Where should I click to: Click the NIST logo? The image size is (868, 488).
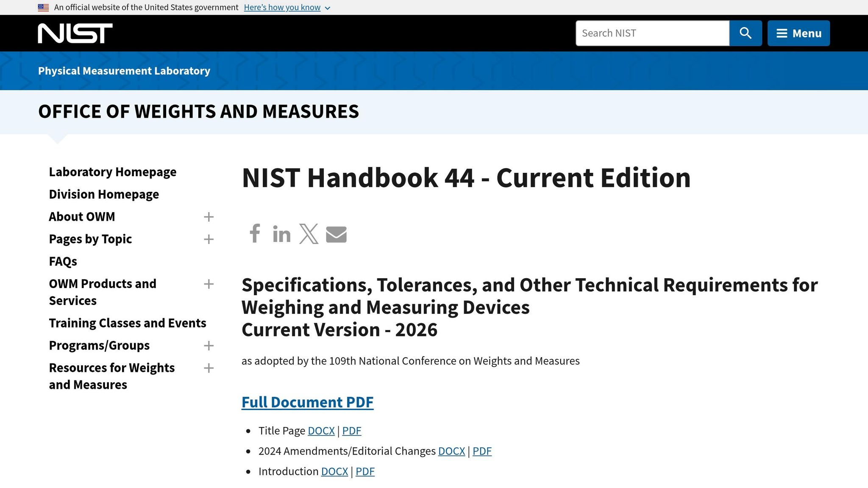click(x=75, y=33)
